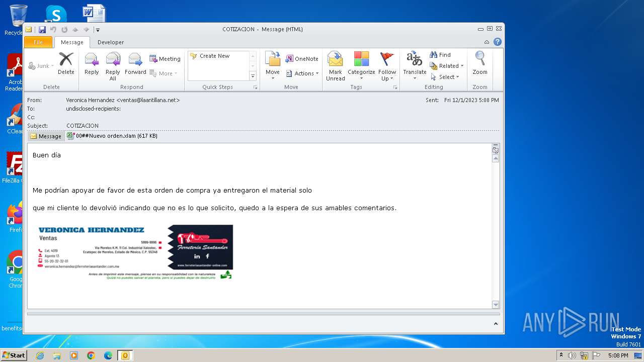The height and width of the screenshot is (362, 644).
Task: Open Chrome from the taskbar
Action: (91, 355)
